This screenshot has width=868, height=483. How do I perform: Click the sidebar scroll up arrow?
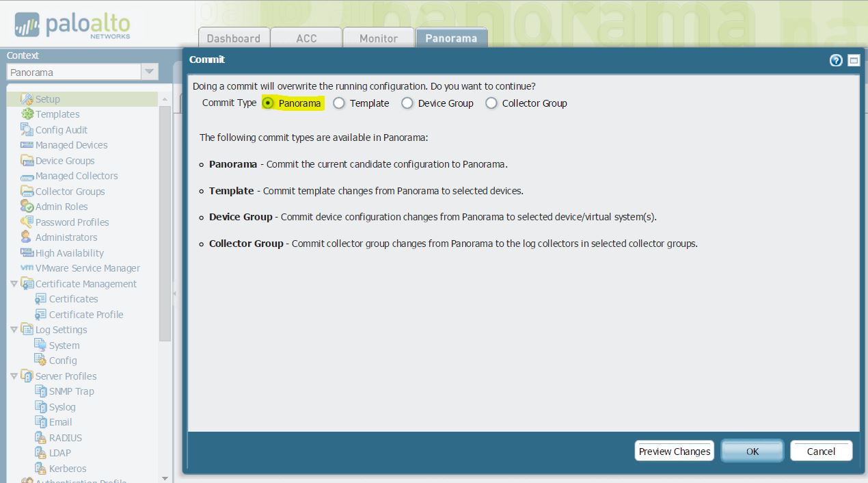165,99
